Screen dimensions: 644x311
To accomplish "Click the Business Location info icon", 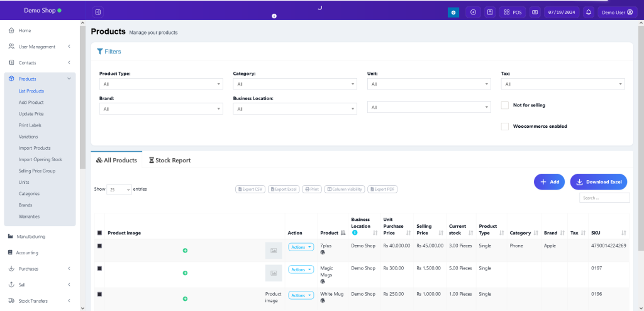I will click(x=355, y=233).
